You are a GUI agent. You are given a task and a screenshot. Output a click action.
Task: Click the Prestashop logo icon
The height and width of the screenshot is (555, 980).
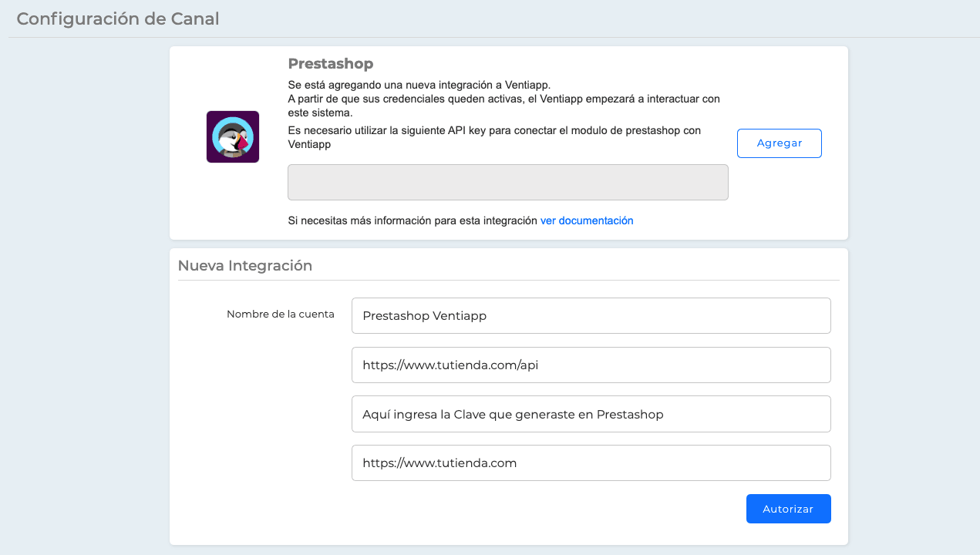pos(233,136)
